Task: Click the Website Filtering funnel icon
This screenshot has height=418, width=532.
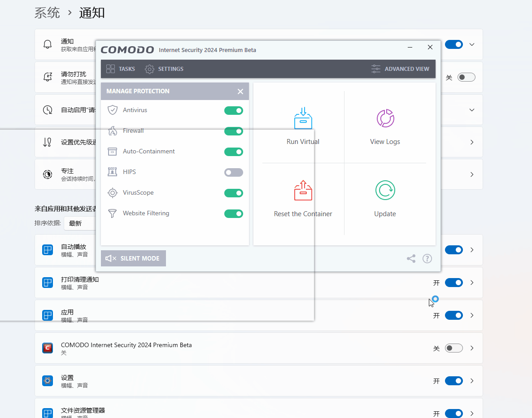Action: 113,213
